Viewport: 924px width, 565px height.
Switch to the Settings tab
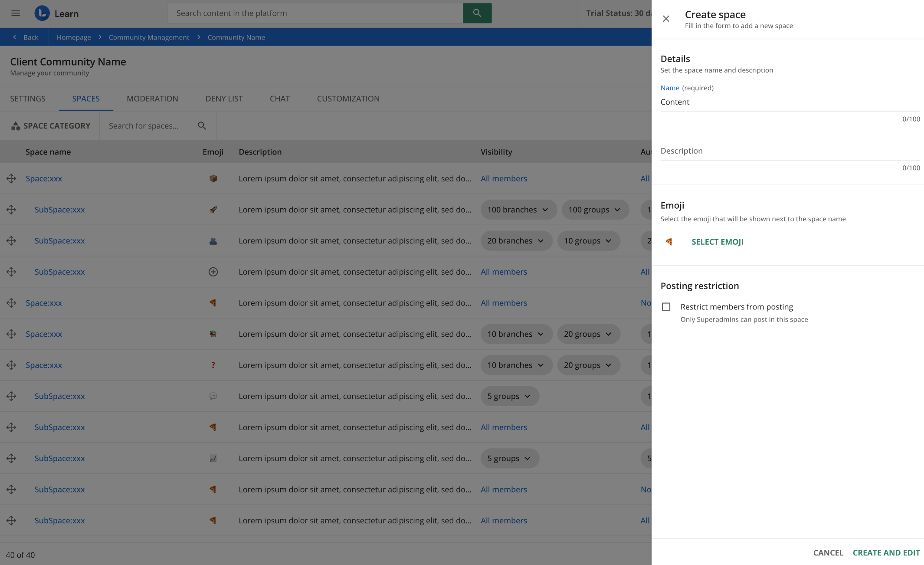pos(28,99)
